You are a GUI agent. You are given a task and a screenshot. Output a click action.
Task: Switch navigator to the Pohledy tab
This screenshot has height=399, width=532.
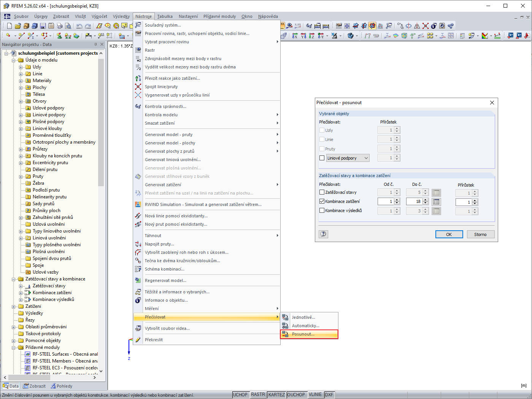61,386
